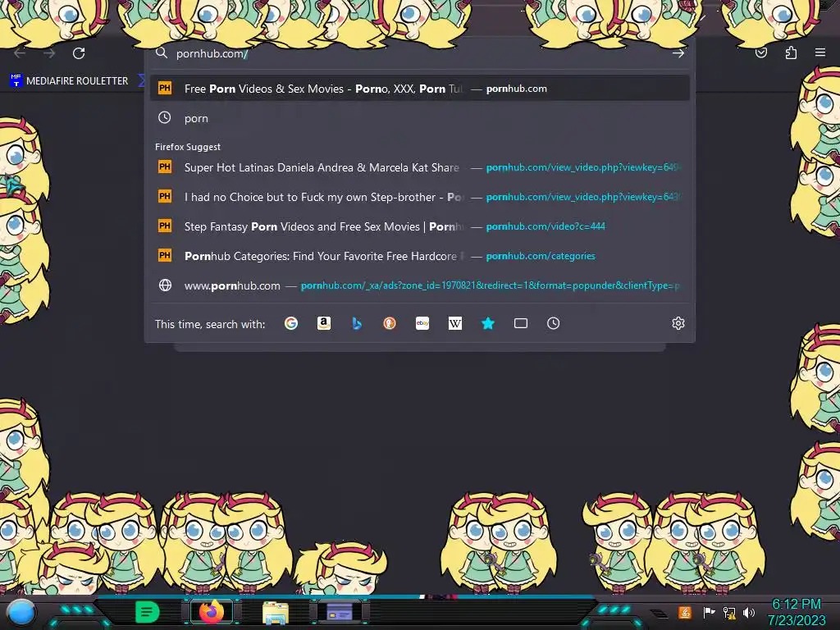Screen dimensions: 840x630
Task: Search this time with Wikipedia
Action: click(x=454, y=323)
